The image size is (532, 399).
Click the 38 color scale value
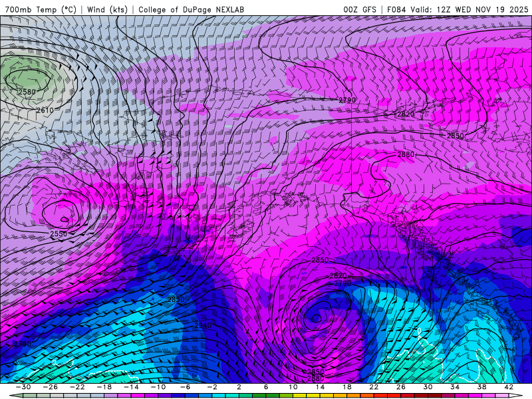click(481, 387)
